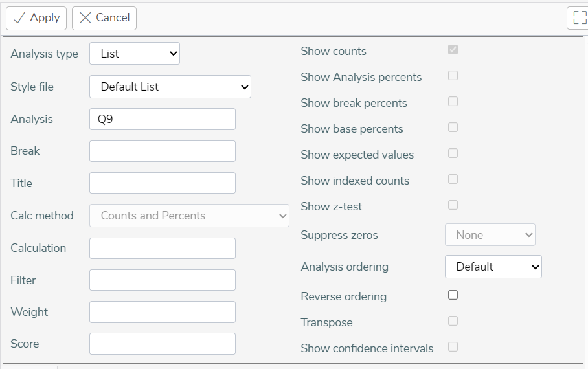This screenshot has width=588, height=369.
Task: Check Show Analysis percents
Action: point(453,75)
